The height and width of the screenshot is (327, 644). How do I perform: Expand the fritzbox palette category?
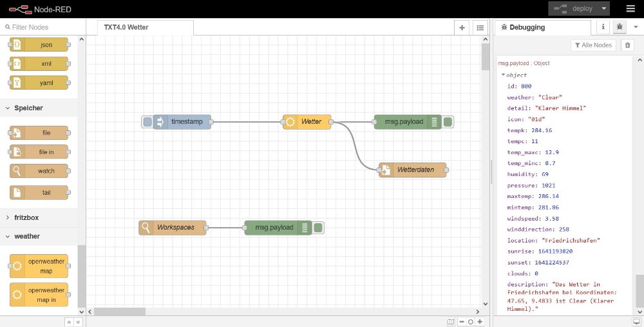click(8, 218)
